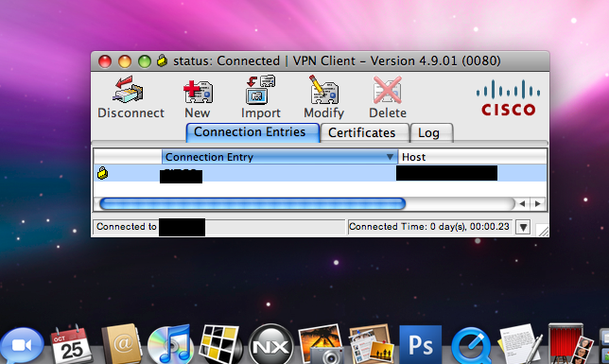609x364 pixels.
Task: Select the Modify connection icon
Action: (323, 90)
